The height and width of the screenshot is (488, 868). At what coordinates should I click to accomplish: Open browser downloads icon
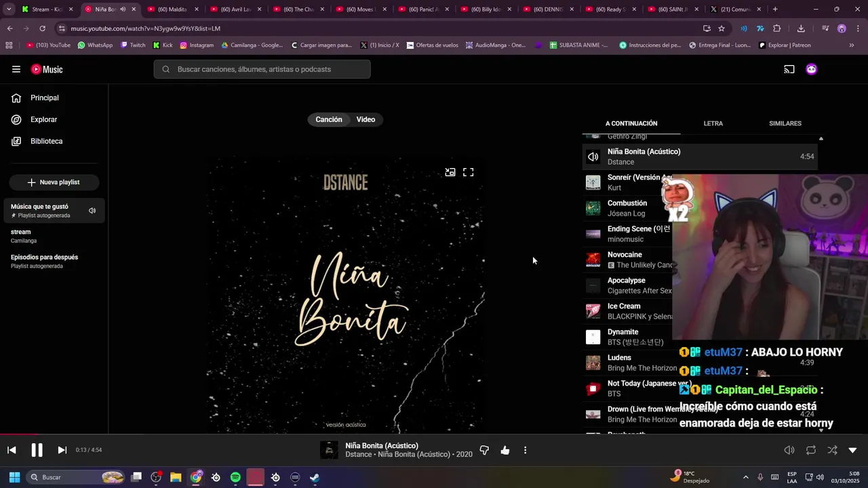point(801,28)
